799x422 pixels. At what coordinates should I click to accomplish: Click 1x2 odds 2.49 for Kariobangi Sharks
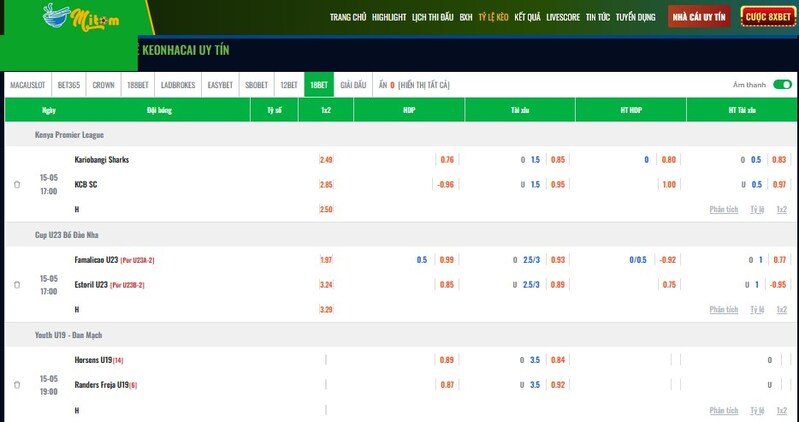(326, 160)
